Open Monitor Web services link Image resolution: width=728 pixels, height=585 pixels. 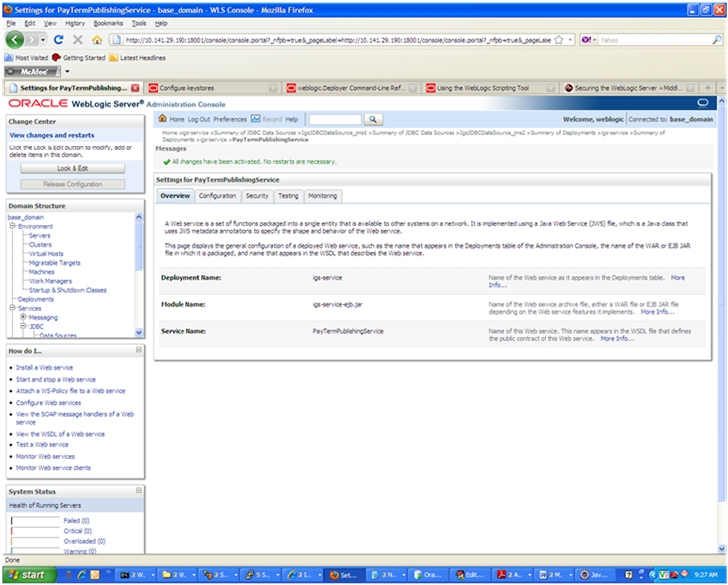[45, 456]
